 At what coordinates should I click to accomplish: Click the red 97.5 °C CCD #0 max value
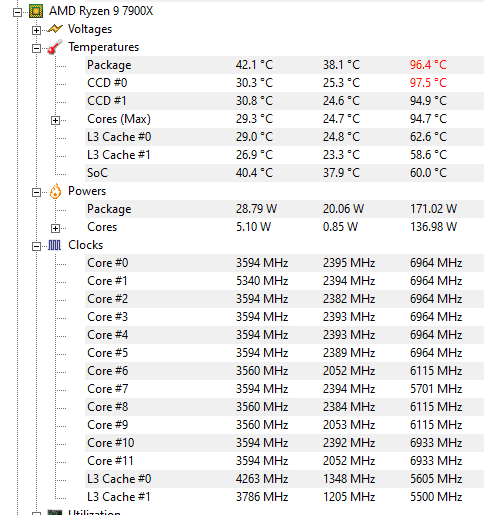[x=428, y=83]
